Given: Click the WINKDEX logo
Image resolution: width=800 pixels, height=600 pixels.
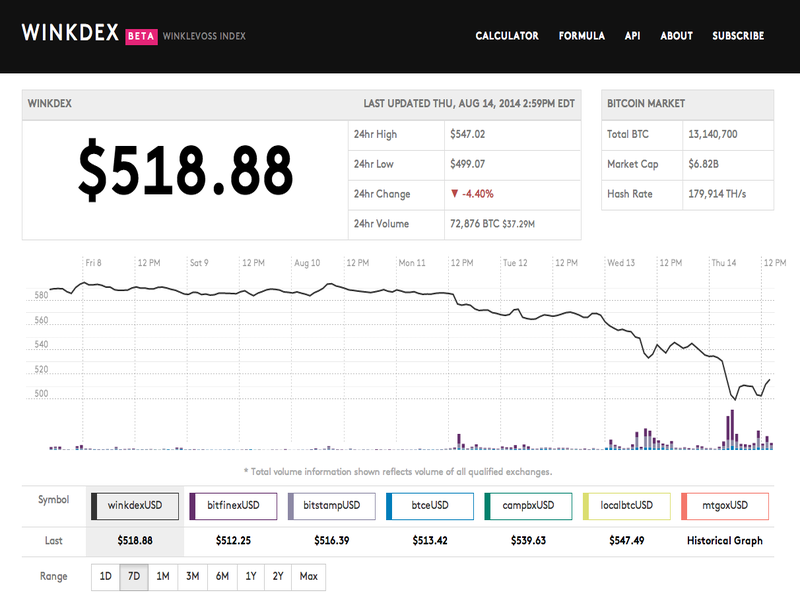Looking at the screenshot, I should 70,34.
